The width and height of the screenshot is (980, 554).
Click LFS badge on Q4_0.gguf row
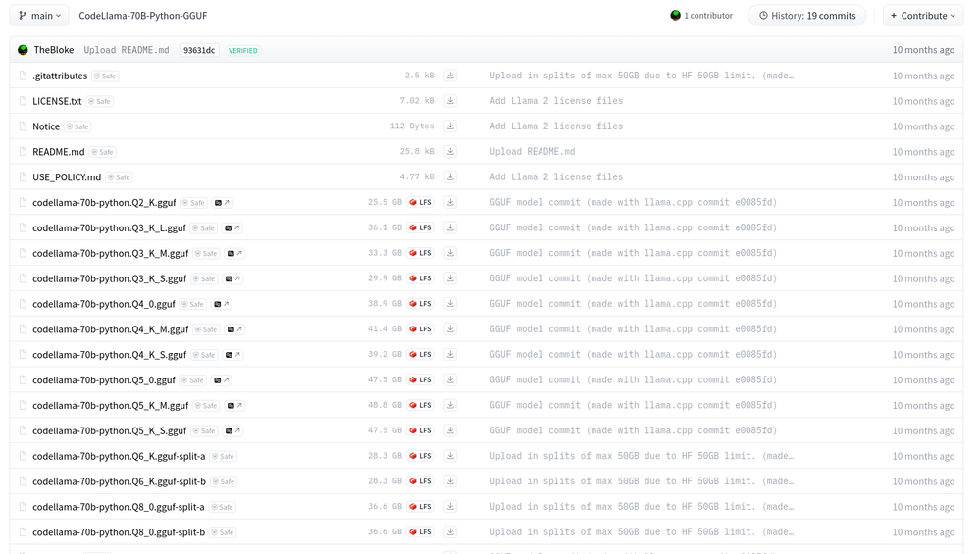pos(421,304)
